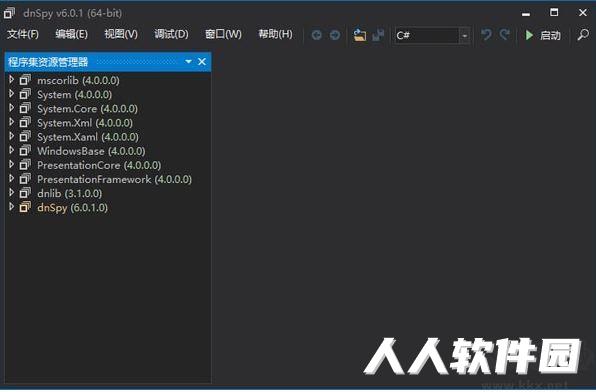Click the navigate back arrow icon
Screen dimensions: 596x392
coord(317,35)
